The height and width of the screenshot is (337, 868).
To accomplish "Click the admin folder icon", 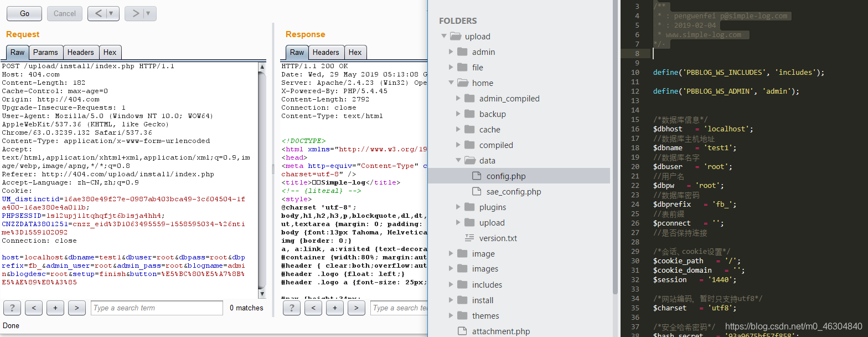I will pos(462,52).
